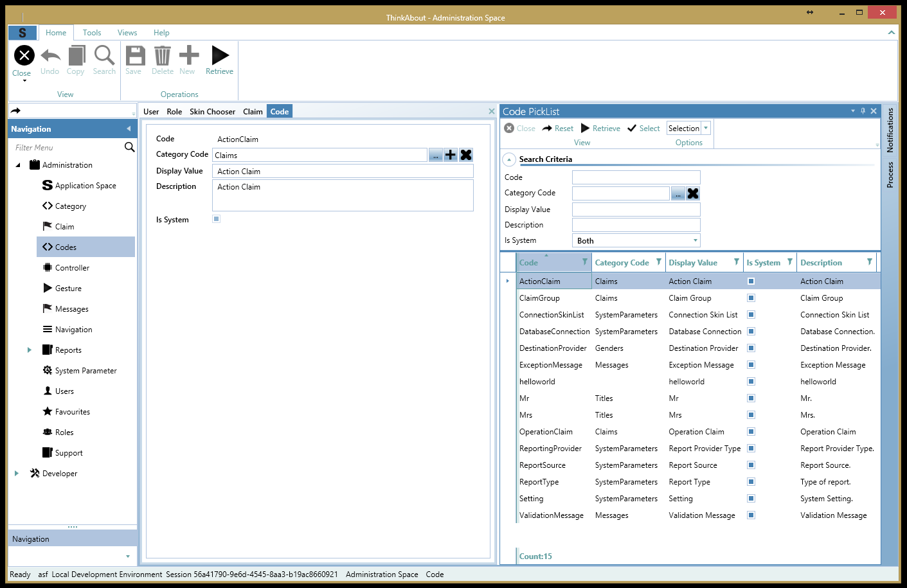This screenshot has width=907, height=588.
Task: Open filter for Display Value column
Action: point(736,262)
